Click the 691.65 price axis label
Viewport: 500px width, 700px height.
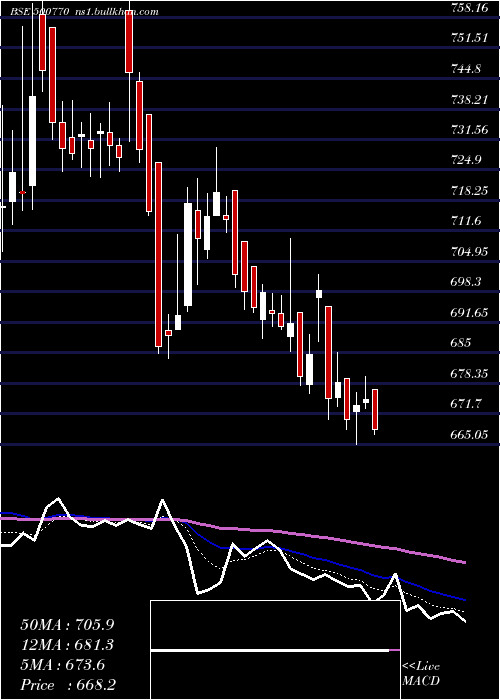[471, 312]
